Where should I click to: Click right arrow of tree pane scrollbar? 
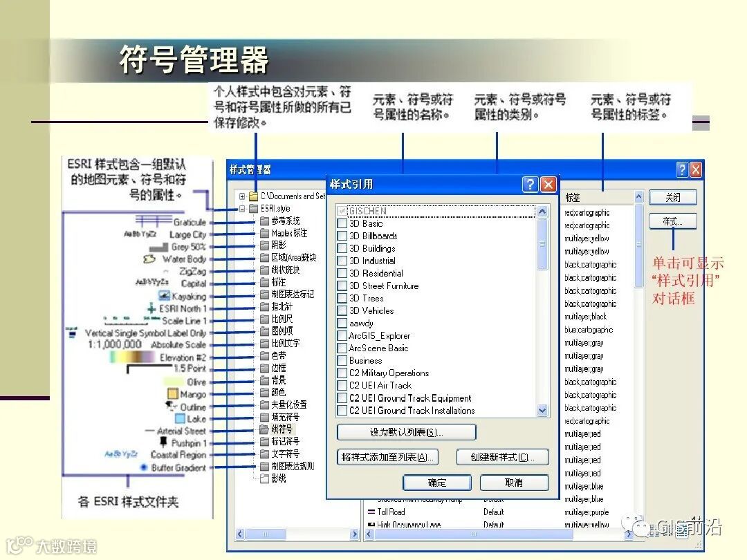coord(354,534)
